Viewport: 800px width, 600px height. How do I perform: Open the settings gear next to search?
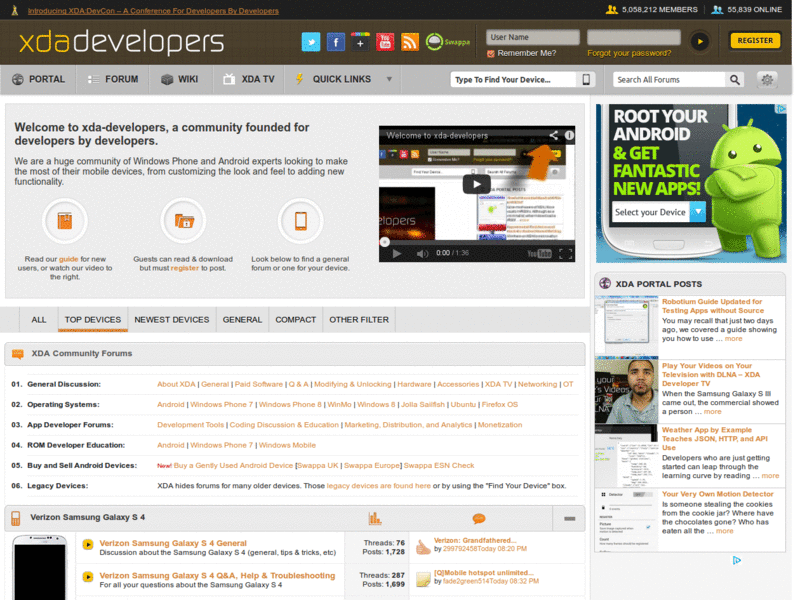767,80
